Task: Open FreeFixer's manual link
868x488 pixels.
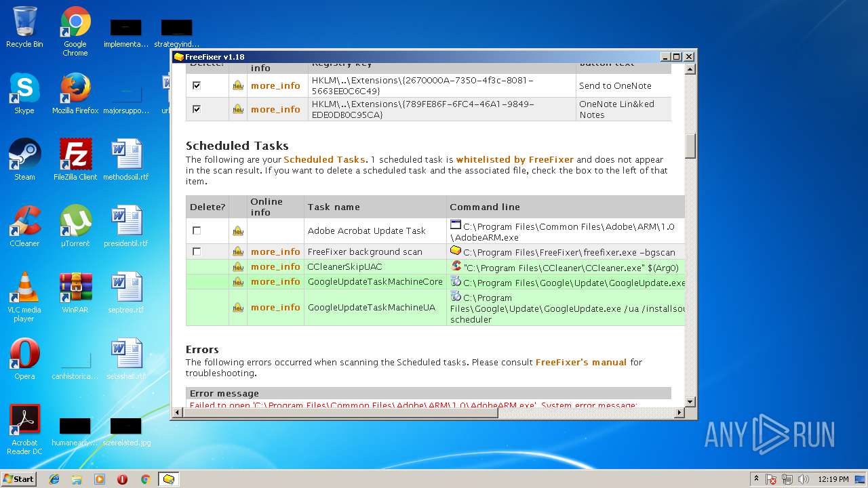Action: coord(581,363)
